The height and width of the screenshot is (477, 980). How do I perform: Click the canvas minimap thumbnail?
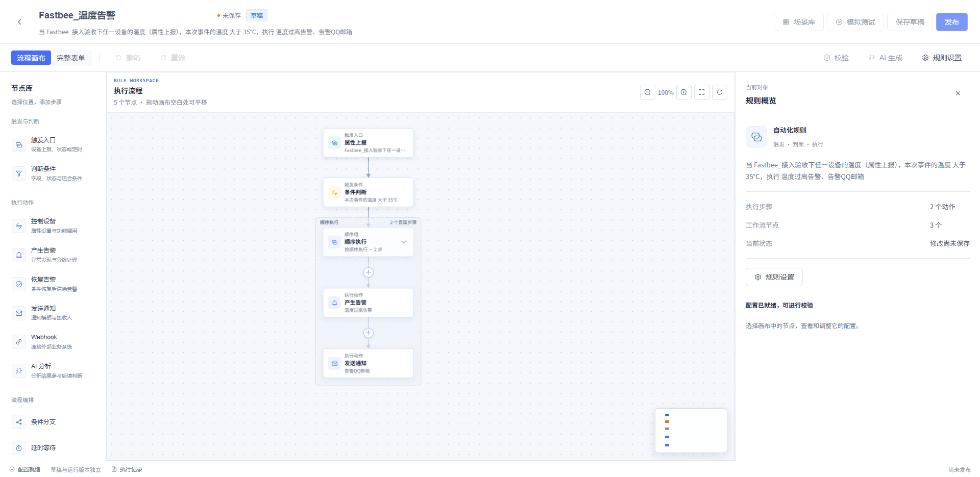[x=691, y=431]
